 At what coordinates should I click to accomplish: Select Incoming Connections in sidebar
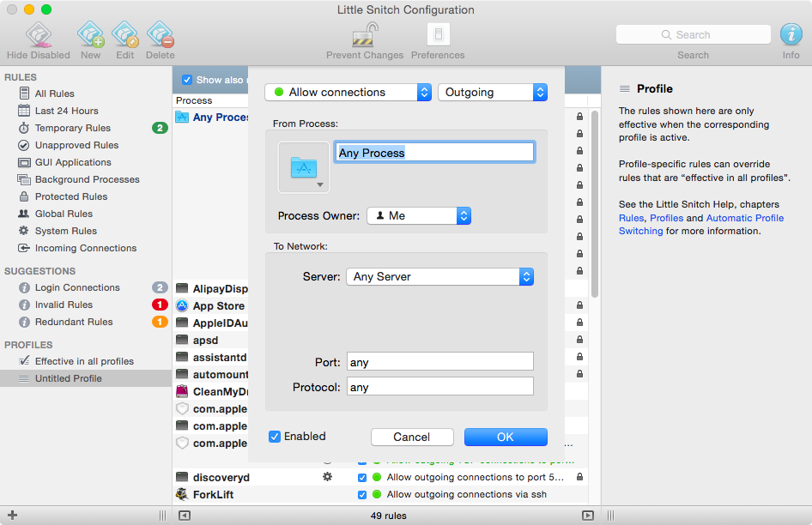[x=86, y=248]
